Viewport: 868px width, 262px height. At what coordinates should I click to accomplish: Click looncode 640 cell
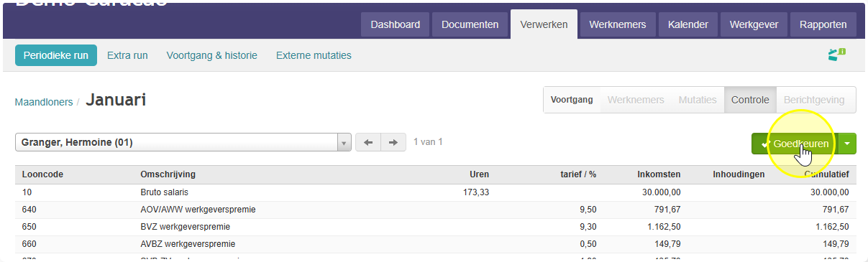(29, 210)
